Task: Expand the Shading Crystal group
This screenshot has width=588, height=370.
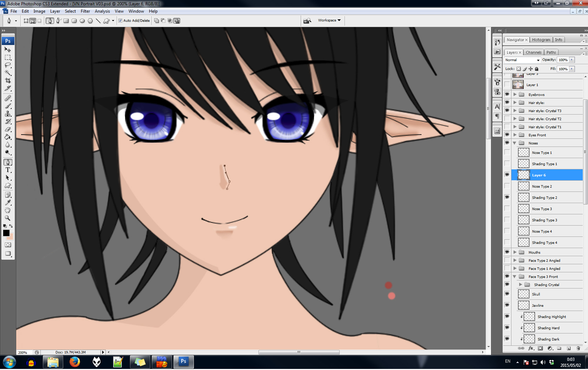Action: pos(521,285)
